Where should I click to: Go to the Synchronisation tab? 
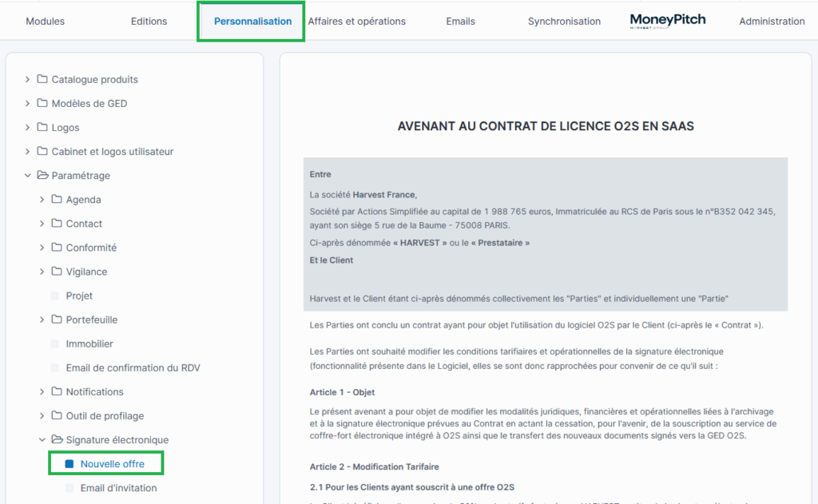tap(564, 22)
